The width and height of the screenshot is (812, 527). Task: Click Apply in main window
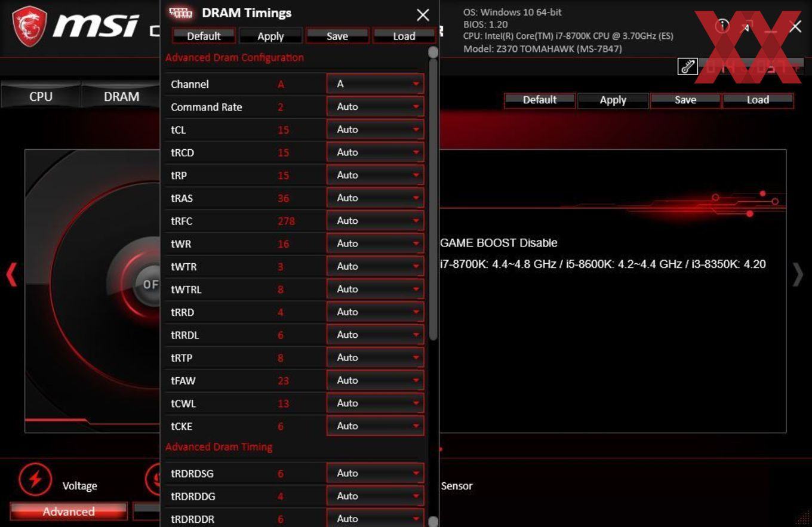(613, 100)
